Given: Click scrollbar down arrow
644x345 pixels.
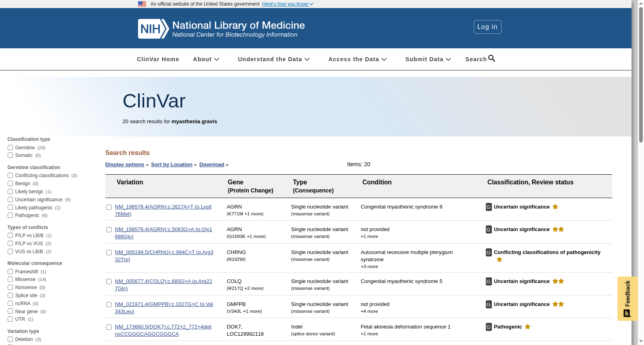Looking at the screenshot, I should point(641,341).
